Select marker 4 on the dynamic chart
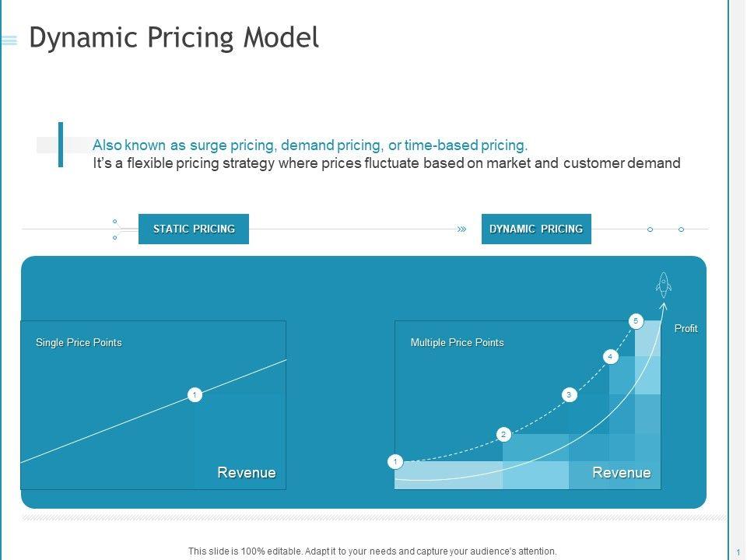747x560 pixels. pos(611,357)
